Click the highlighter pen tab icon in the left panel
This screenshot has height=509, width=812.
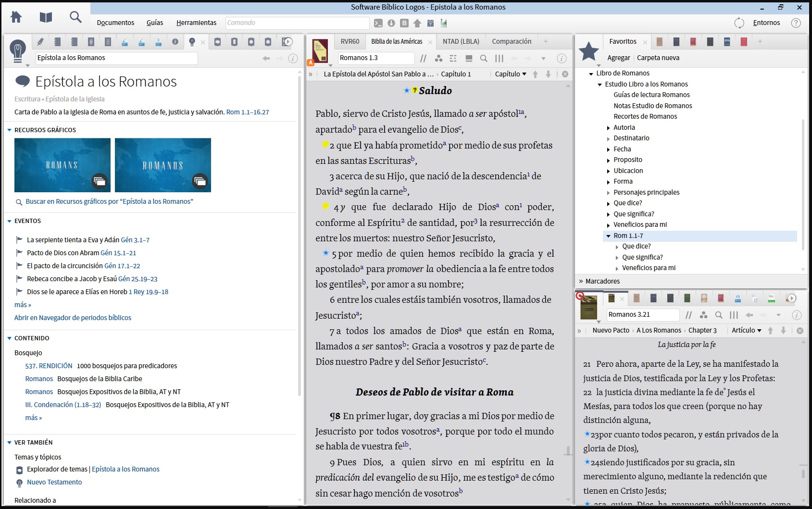point(40,42)
